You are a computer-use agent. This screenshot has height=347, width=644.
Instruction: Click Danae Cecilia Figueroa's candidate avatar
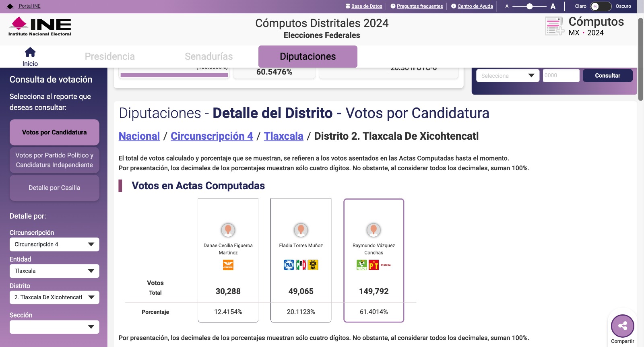[x=228, y=230]
